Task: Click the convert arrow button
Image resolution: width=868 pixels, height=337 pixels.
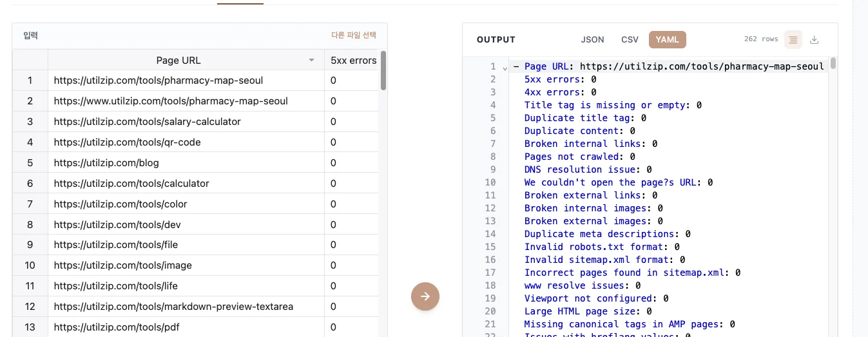Action: click(425, 296)
